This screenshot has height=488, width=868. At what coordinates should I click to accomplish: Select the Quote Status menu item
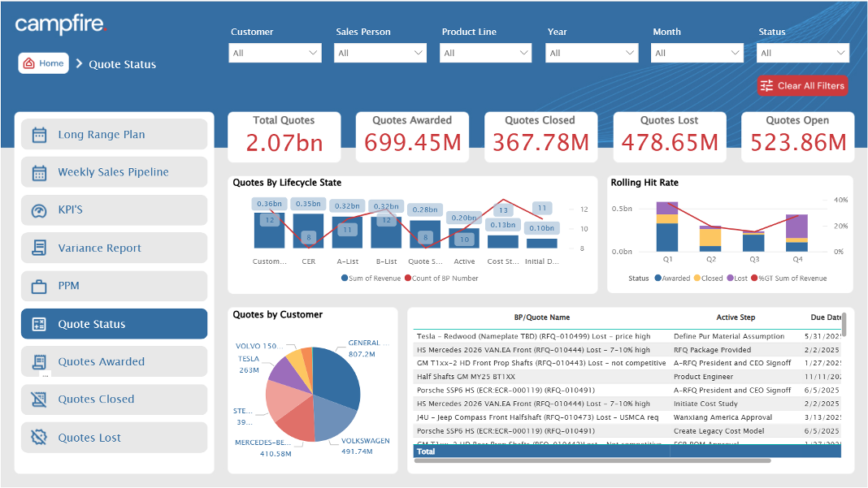[x=114, y=324]
